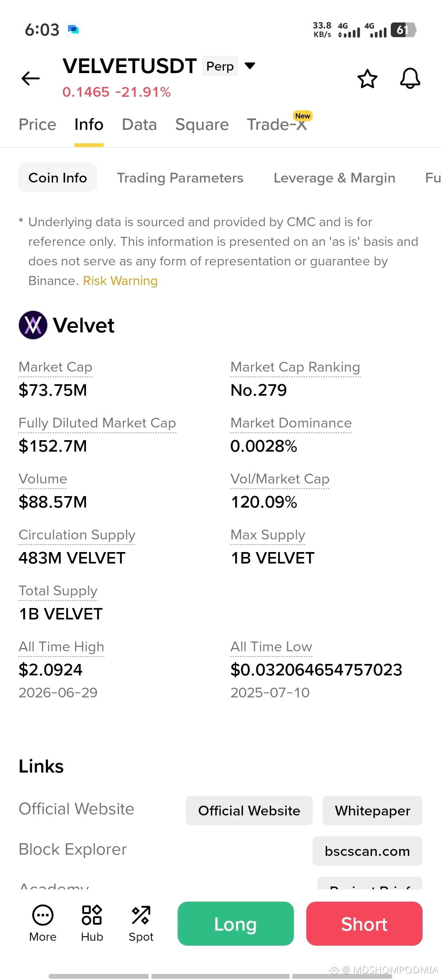Open the Data tab
The height and width of the screenshot is (980, 441).
coord(139,125)
